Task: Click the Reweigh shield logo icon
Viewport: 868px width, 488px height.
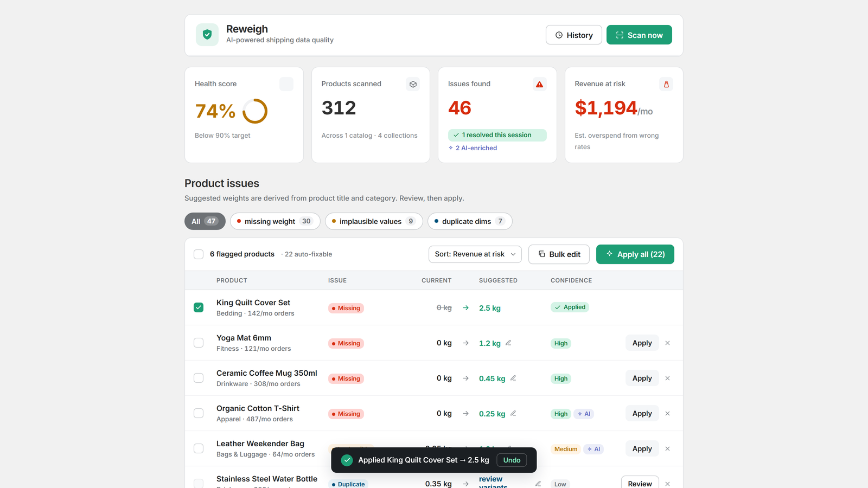Action: pyautogui.click(x=207, y=35)
